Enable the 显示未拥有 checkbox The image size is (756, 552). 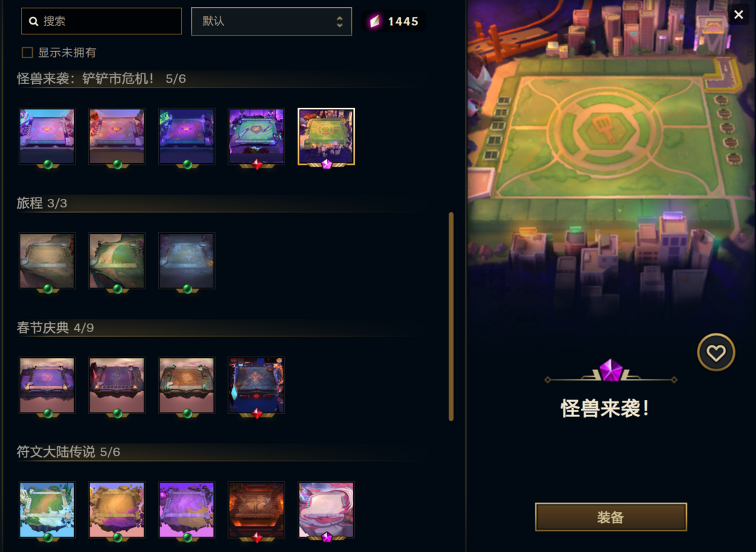tap(27, 53)
